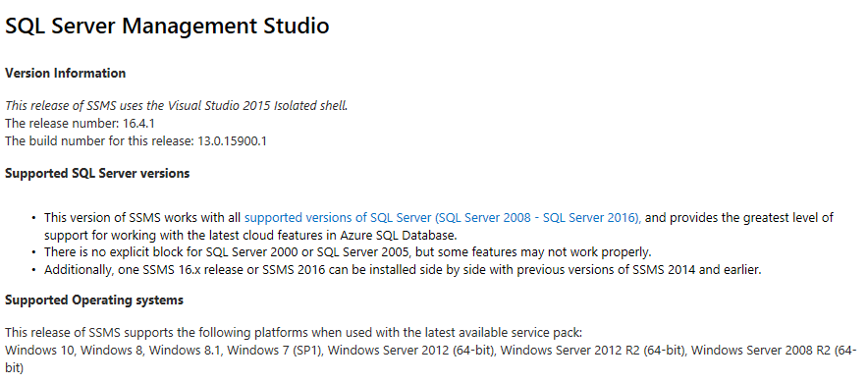Click the bullet point before 'This version of SSMS'
The height and width of the screenshot is (383, 868).
(x=33, y=217)
